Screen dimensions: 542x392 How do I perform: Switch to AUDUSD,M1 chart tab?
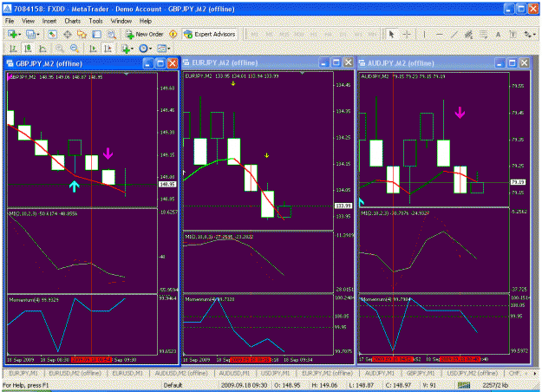click(x=234, y=373)
